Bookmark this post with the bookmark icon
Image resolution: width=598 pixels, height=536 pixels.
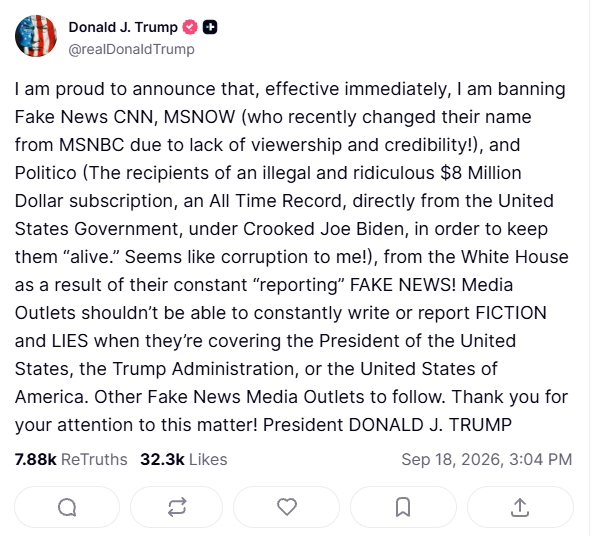(403, 507)
